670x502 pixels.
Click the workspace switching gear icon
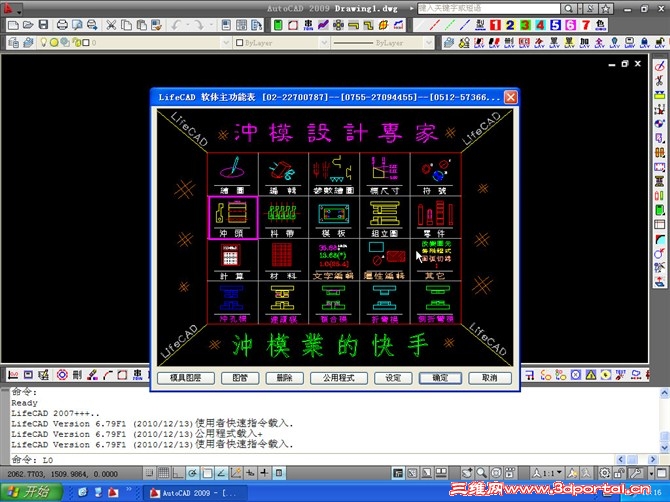click(x=605, y=473)
